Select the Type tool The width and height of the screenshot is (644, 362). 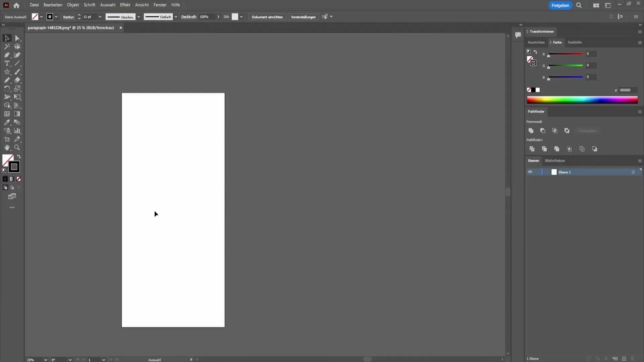(7, 63)
